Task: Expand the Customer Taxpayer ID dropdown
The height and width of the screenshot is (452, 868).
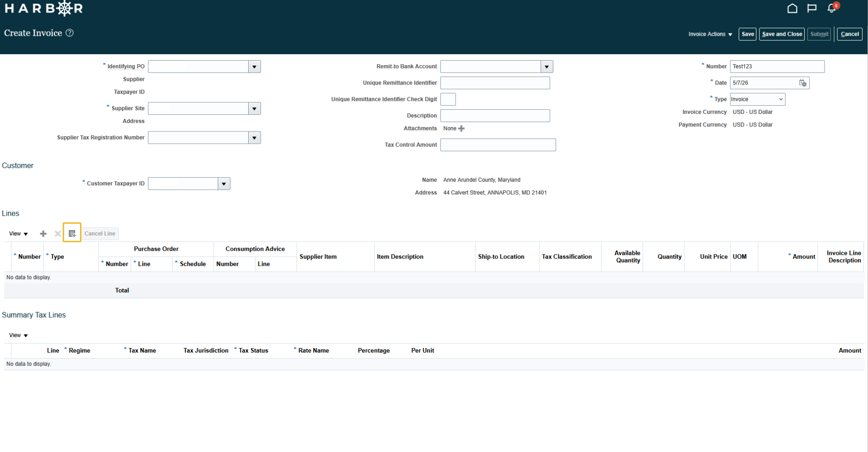Action: [x=224, y=184]
